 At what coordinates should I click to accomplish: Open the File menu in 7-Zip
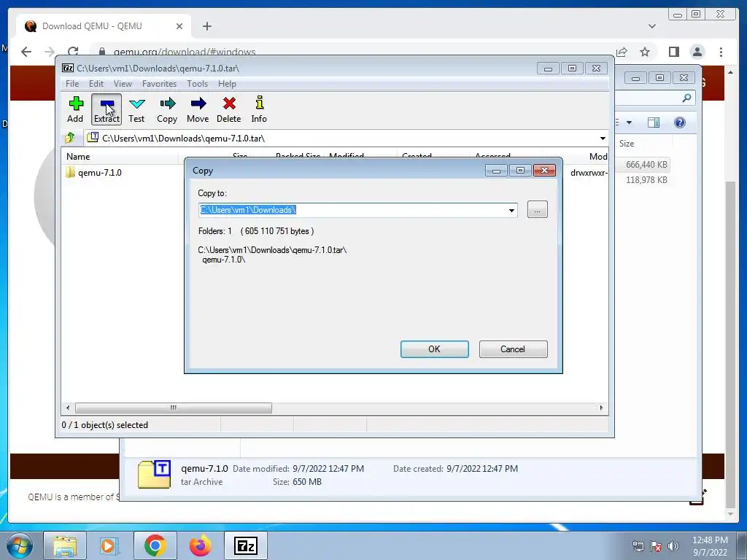pos(72,84)
